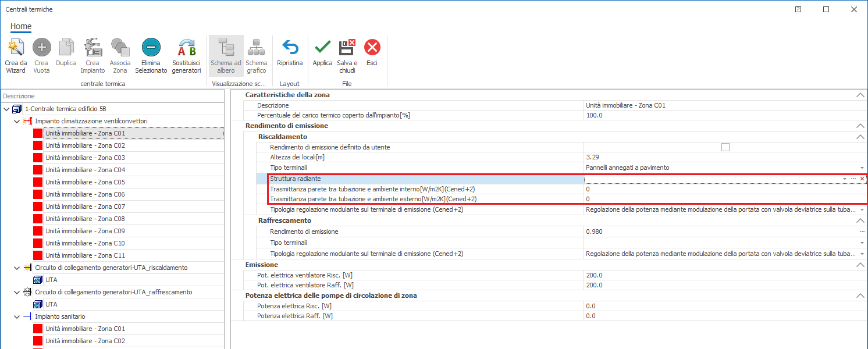This screenshot has width=868, height=349.
Task: Collapse the Impianto sanitario tree node
Action: tap(16, 316)
